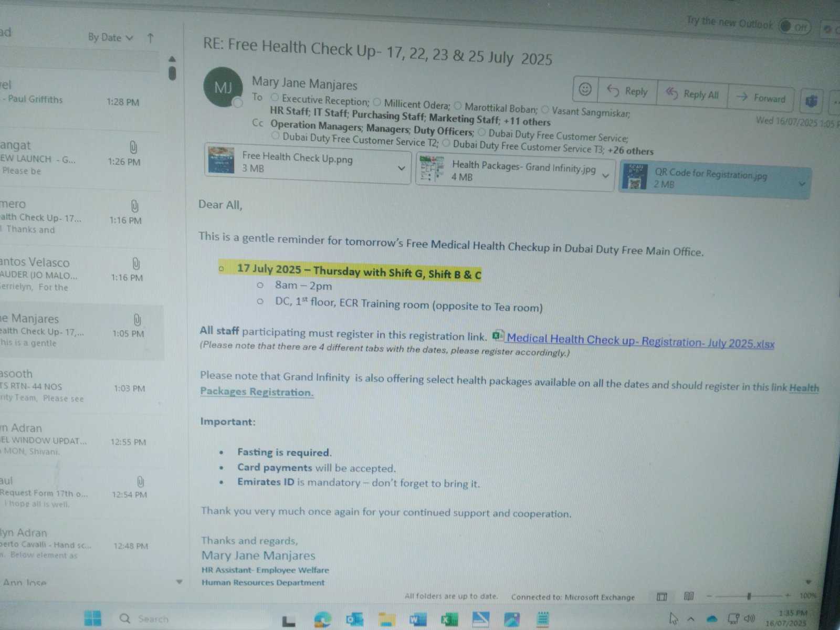840x630 pixels.
Task: Select the Executive Reception recipient
Action: (325, 100)
